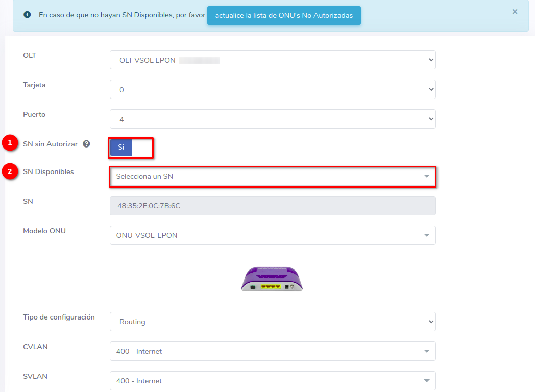This screenshot has height=392, width=535.
Task: Open the CVLAN dropdown
Action: click(x=273, y=351)
